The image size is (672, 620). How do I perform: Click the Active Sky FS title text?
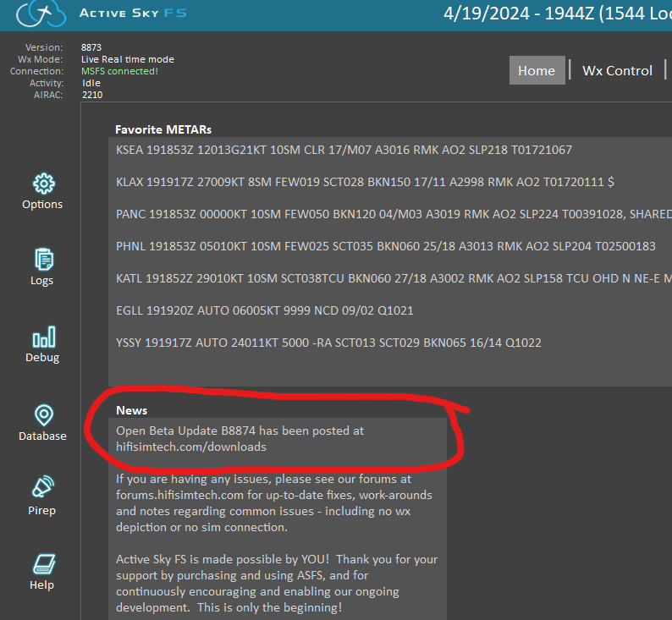click(133, 13)
